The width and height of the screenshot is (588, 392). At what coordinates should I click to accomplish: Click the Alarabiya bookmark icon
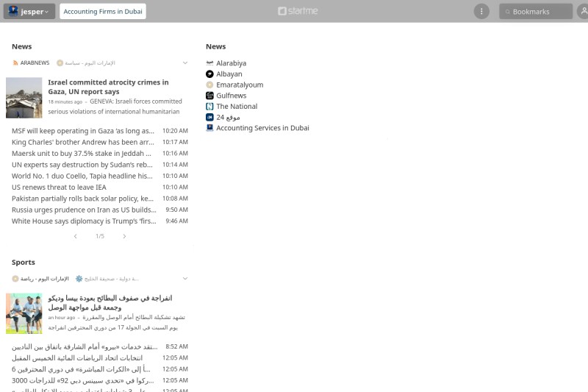point(209,63)
